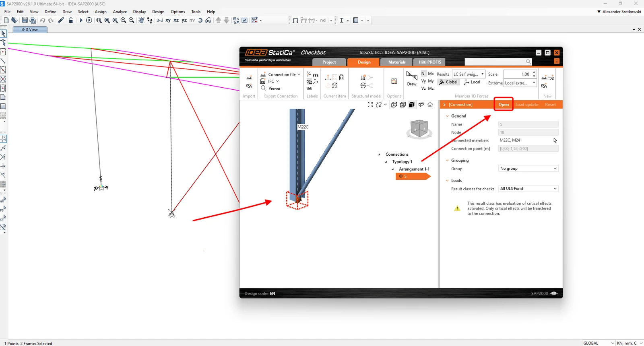Viewport: 644px width, 346px height.
Task: Click the Undo arrow in SAP2000 toolbar
Action: [x=42, y=20]
